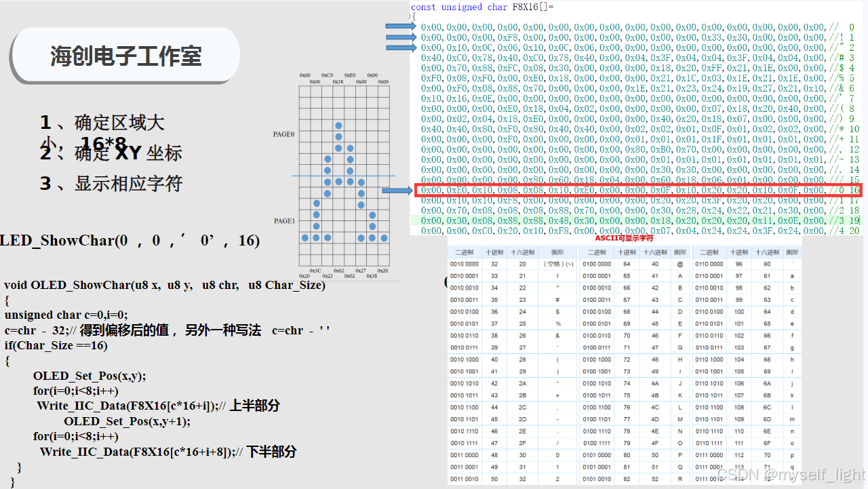
Task: Click the uppercase K glyph cell
Action: click(x=679, y=395)
